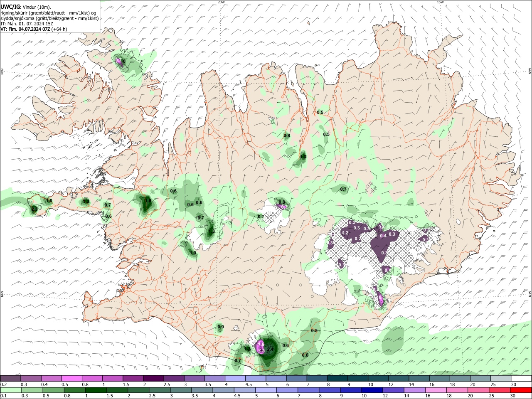
Task: Click the 2.4 precipitation value on the south coast
Action: point(270,349)
